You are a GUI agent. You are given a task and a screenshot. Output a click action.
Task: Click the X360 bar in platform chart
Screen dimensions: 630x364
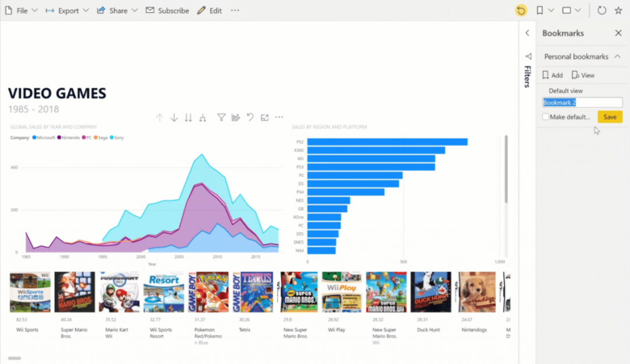click(x=376, y=150)
